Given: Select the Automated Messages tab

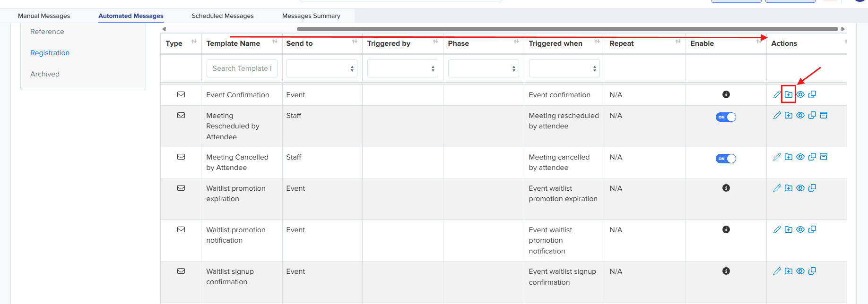Looking at the screenshot, I should pyautogui.click(x=131, y=16).
